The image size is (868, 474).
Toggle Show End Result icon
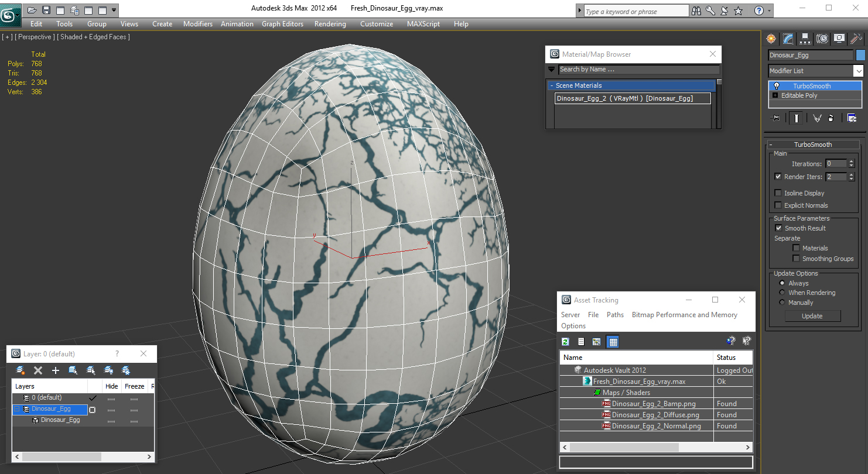point(797,118)
